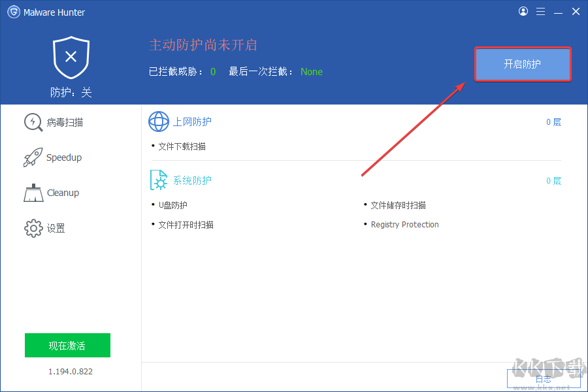Close the Malware Hunter window
The image size is (588, 392).
576,12
